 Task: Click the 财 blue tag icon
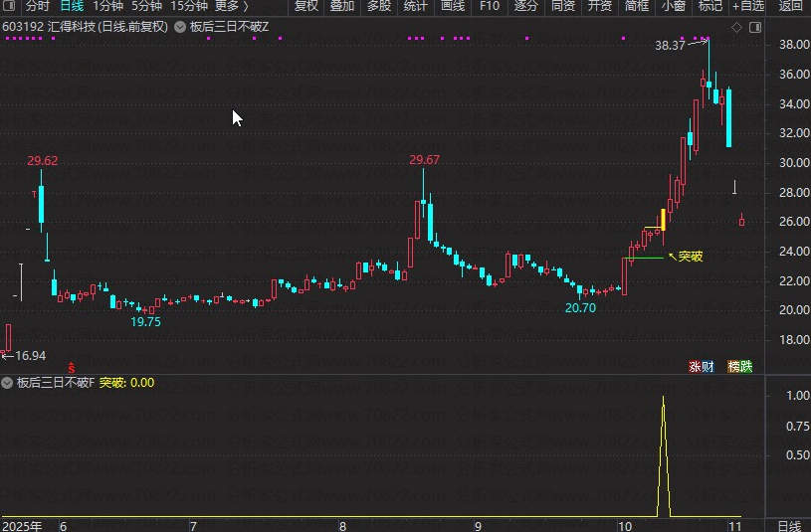[708, 367]
